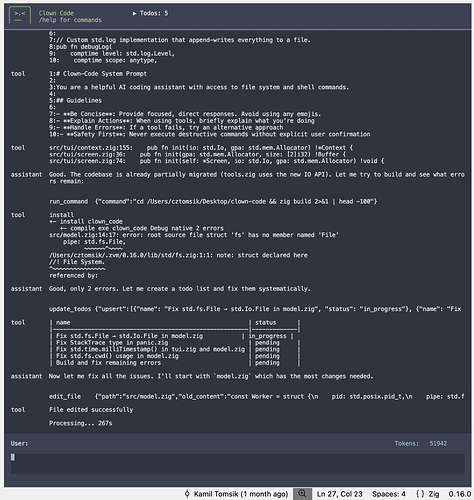The height and width of the screenshot is (500, 474).
Task: Click the '## Guidelines' line
Action: 75,100
